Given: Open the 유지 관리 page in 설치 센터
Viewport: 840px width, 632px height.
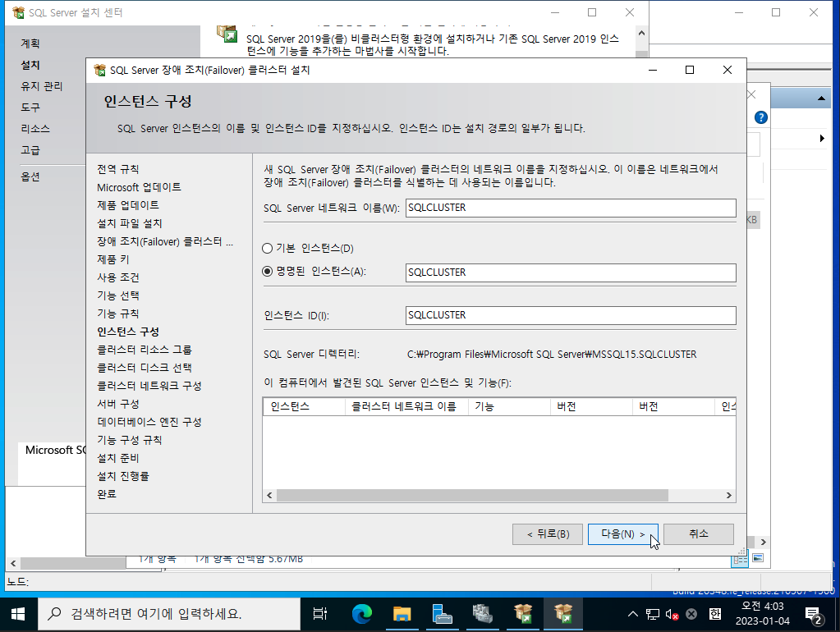Looking at the screenshot, I should [x=42, y=86].
